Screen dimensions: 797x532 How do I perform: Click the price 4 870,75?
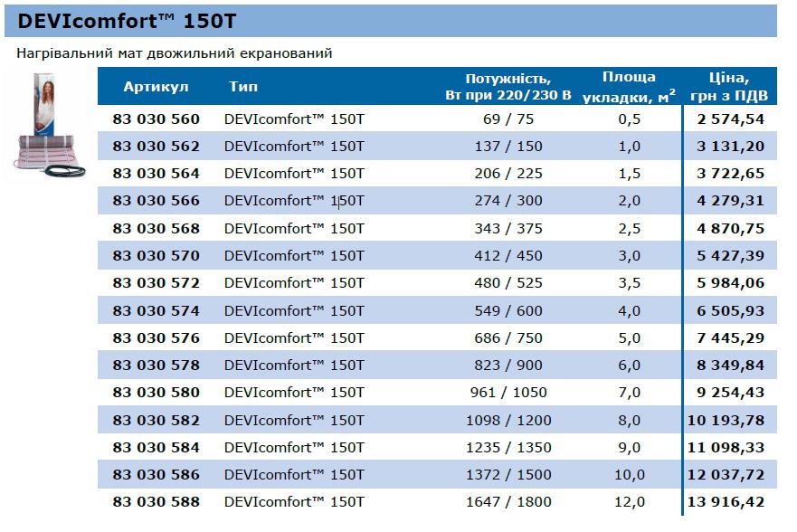pyautogui.click(x=730, y=229)
